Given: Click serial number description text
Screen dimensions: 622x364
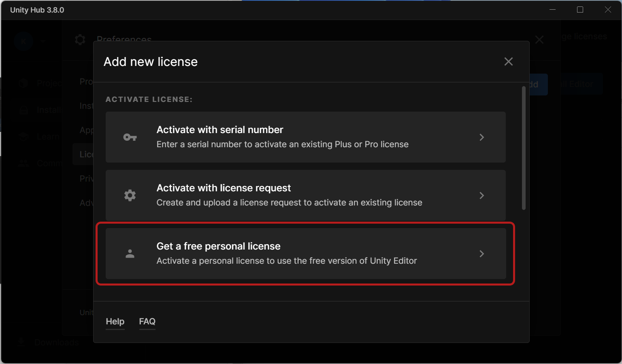Looking at the screenshot, I should 283,144.
